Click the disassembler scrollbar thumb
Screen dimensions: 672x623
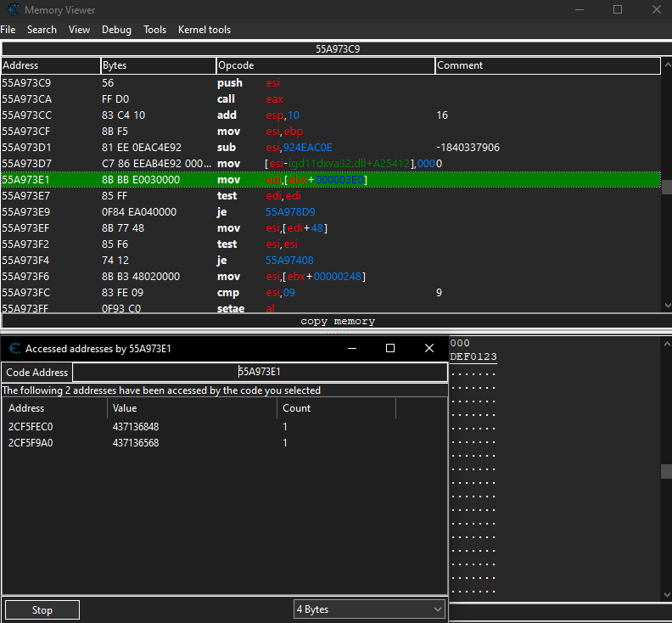click(x=667, y=187)
